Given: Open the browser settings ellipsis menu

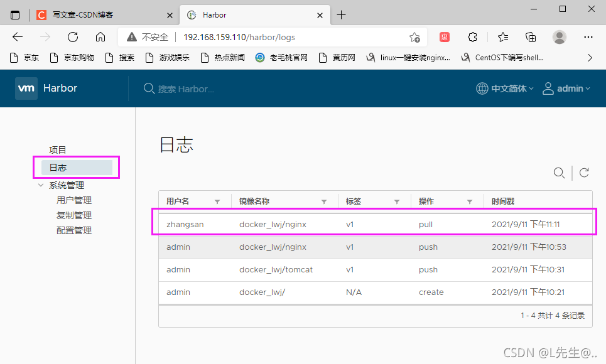Looking at the screenshot, I should pyautogui.click(x=588, y=37).
